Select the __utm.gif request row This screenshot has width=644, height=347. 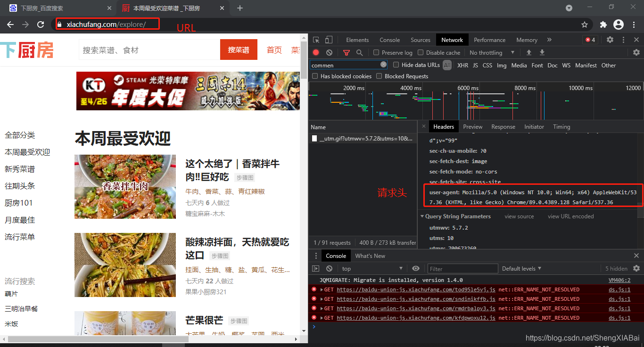pos(363,139)
